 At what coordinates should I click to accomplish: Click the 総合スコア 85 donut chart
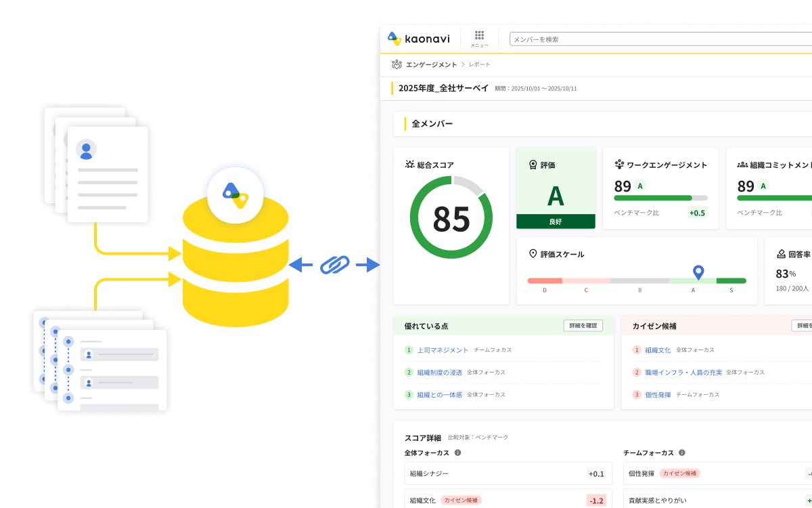click(x=451, y=217)
